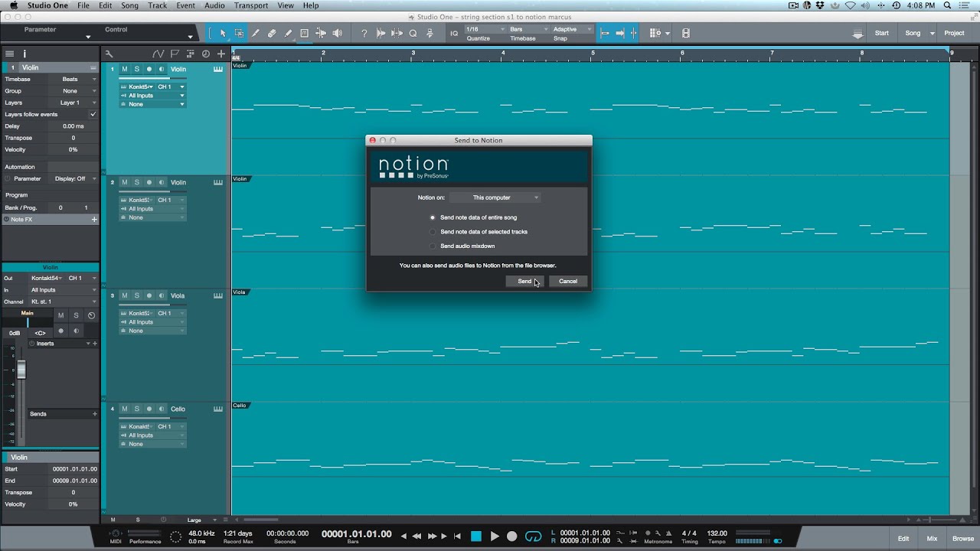Image resolution: width=980 pixels, height=551 pixels.
Task: Open instrument editor icon on Cello track
Action: 218,409
